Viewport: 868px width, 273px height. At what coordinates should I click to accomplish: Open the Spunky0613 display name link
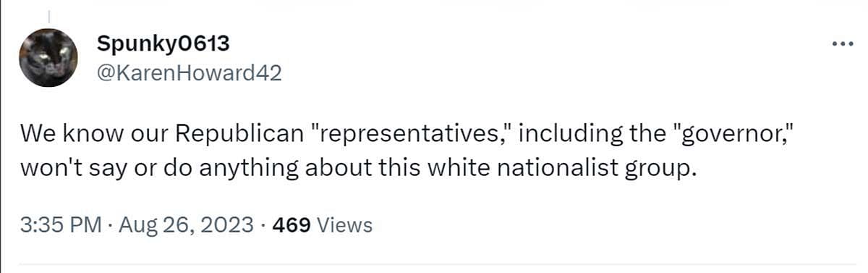[163, 44]
